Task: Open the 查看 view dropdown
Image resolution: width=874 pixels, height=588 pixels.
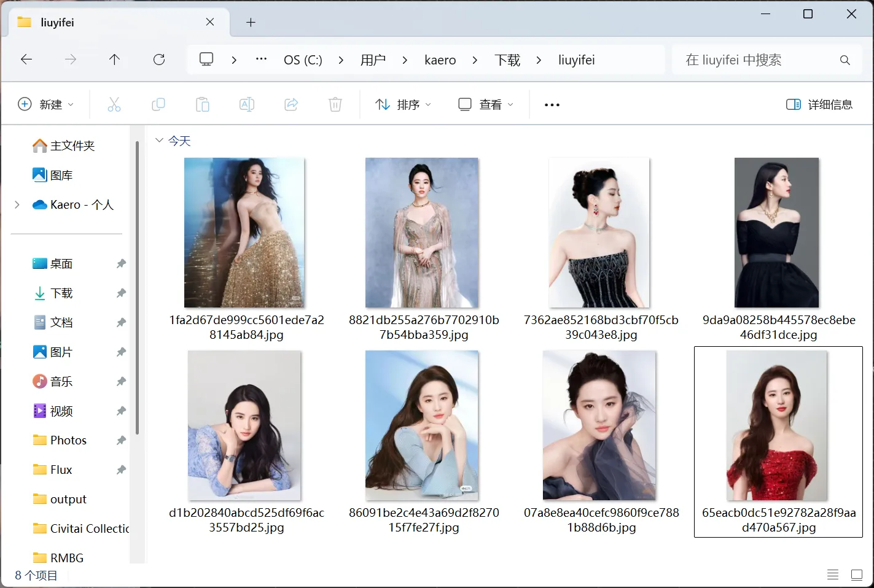Action: coord(486,104)
